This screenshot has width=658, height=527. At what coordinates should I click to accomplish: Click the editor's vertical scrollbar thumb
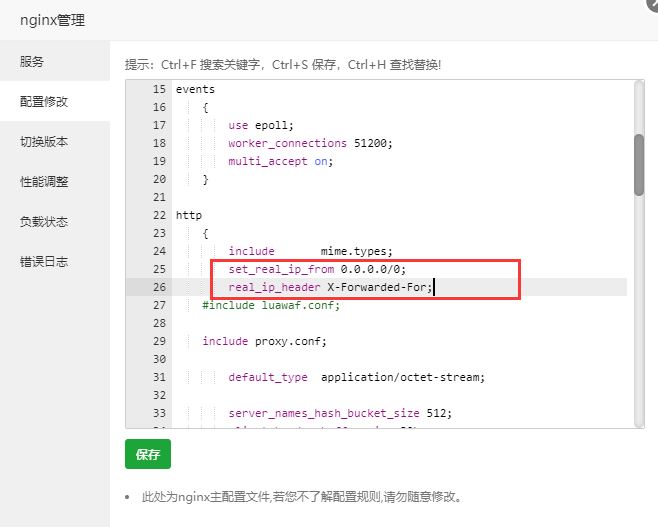point(639,164)
